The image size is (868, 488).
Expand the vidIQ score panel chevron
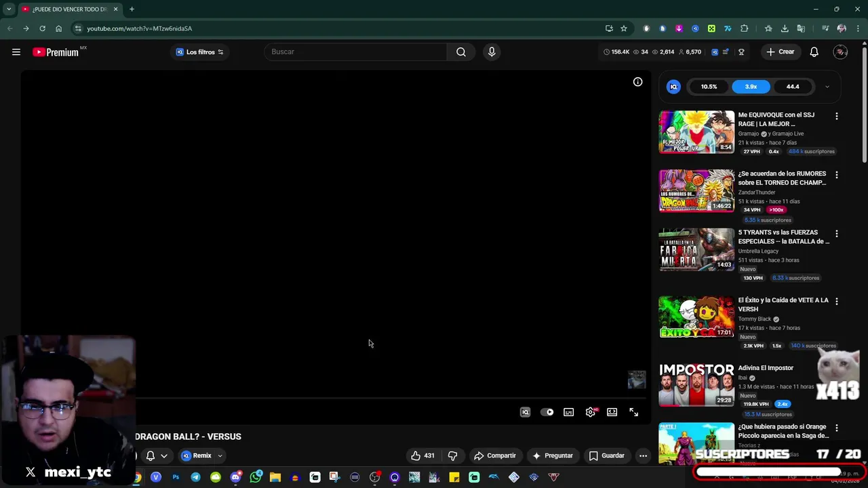827,87
